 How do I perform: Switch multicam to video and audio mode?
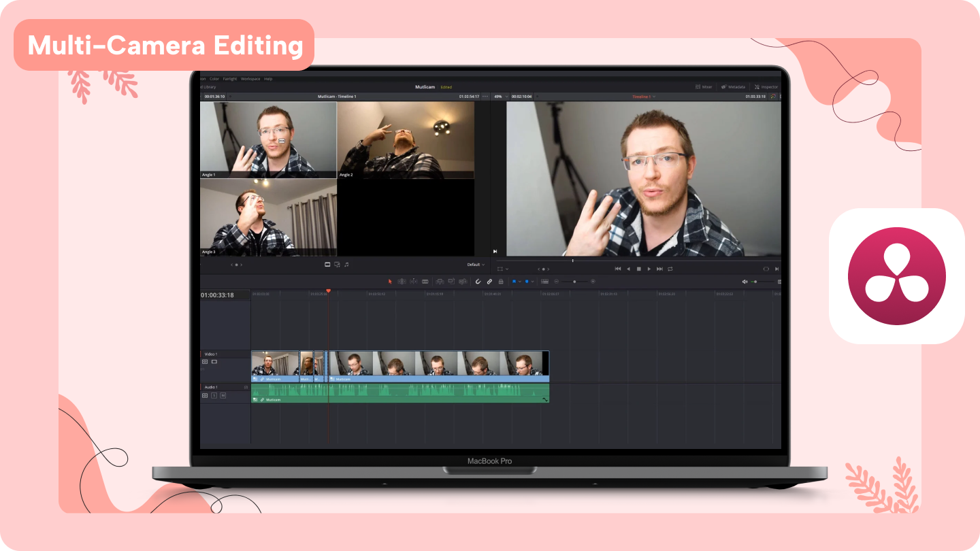tap(337, 264)
